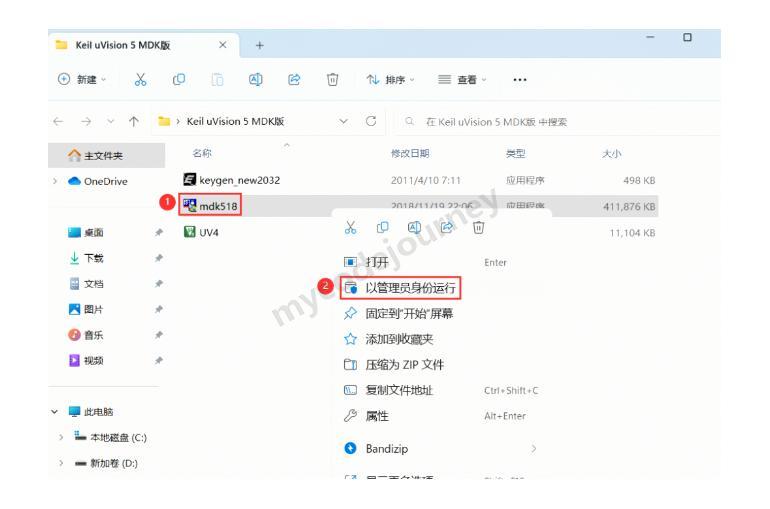Open the 新建 (New) dropdown
Viewport: 770px width, 509px height.
click(x=82, y=79)
